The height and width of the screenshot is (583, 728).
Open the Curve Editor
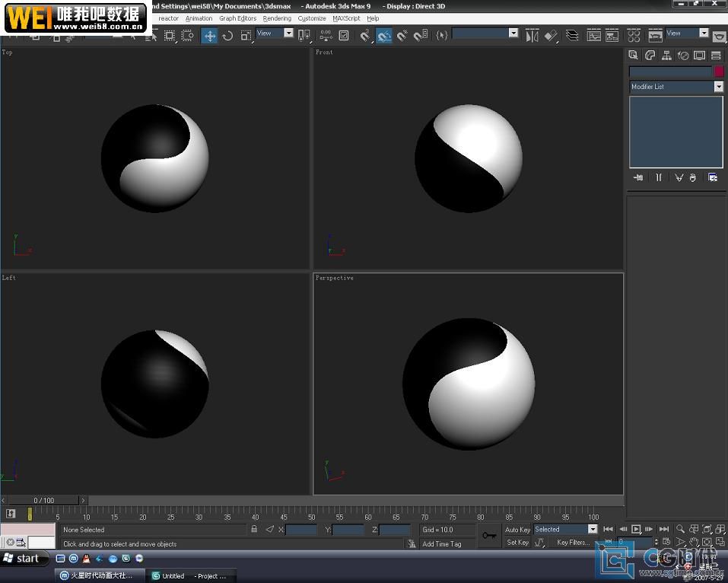594,36
